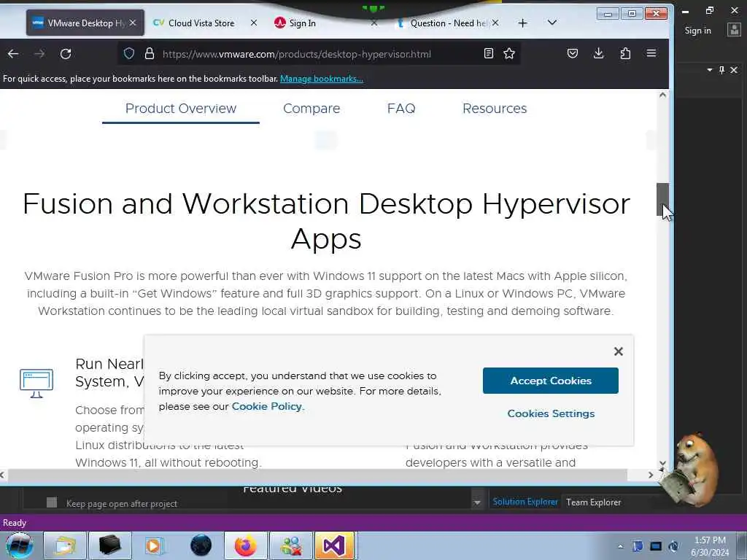Viewport: 747px width, 560px height.
Task: Click the scrollbar up arrow
Action: (x=662, y=95)
